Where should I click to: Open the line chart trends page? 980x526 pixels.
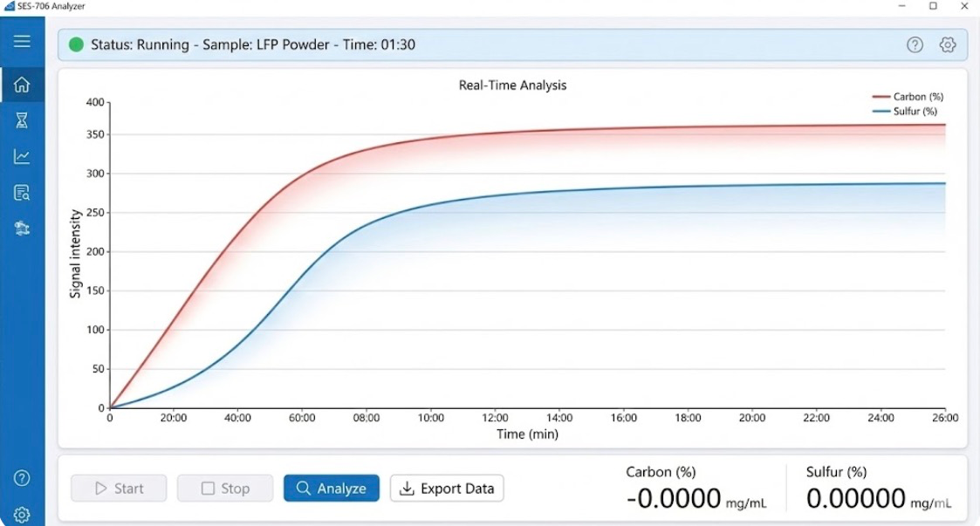tap(22, 157)
